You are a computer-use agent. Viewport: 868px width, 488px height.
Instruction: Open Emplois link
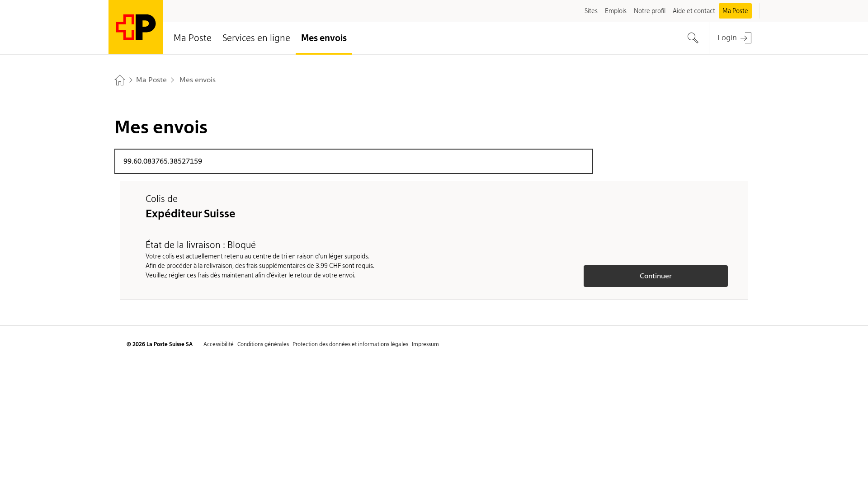point(616,11)
